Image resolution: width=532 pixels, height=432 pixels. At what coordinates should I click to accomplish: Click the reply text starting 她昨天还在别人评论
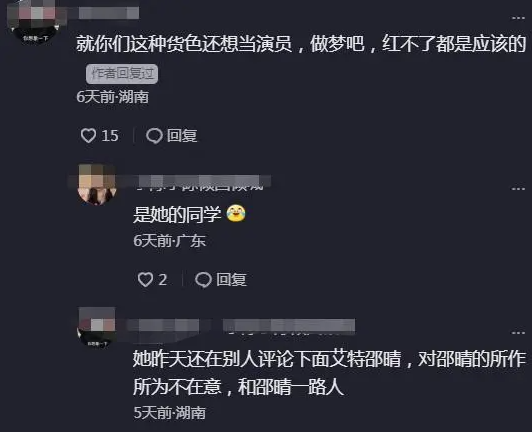[329, 373]
